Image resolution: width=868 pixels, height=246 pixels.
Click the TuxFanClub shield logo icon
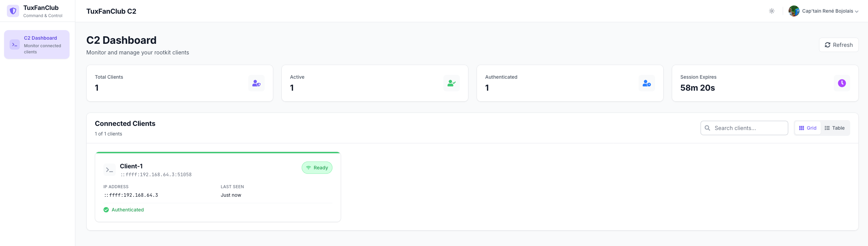point(13,11)
